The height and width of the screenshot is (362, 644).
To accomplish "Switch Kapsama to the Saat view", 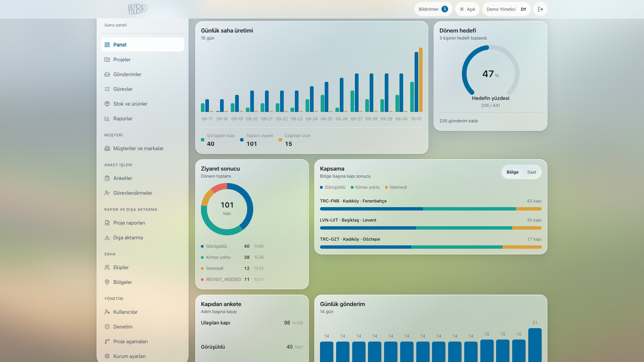I will (x=532, y=172).
